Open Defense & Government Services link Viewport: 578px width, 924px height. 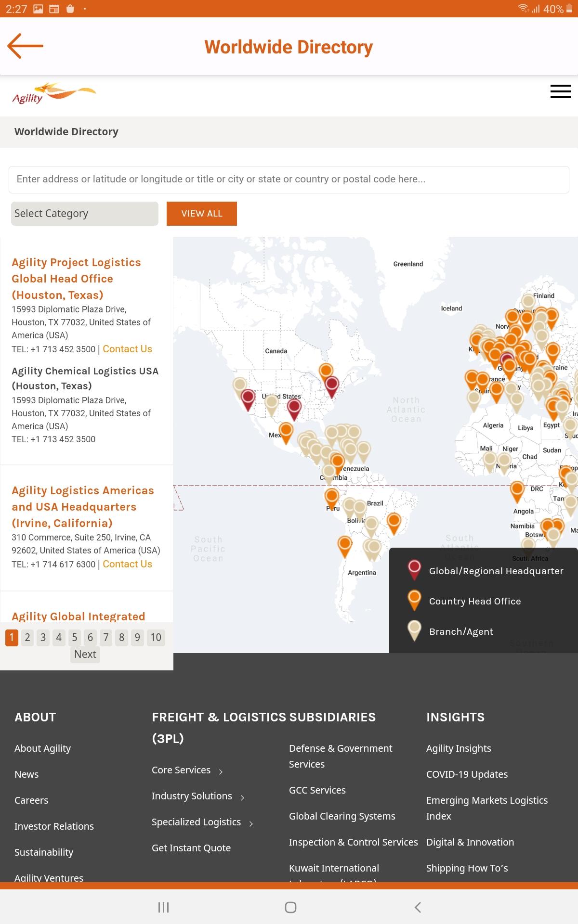point(341,756)
